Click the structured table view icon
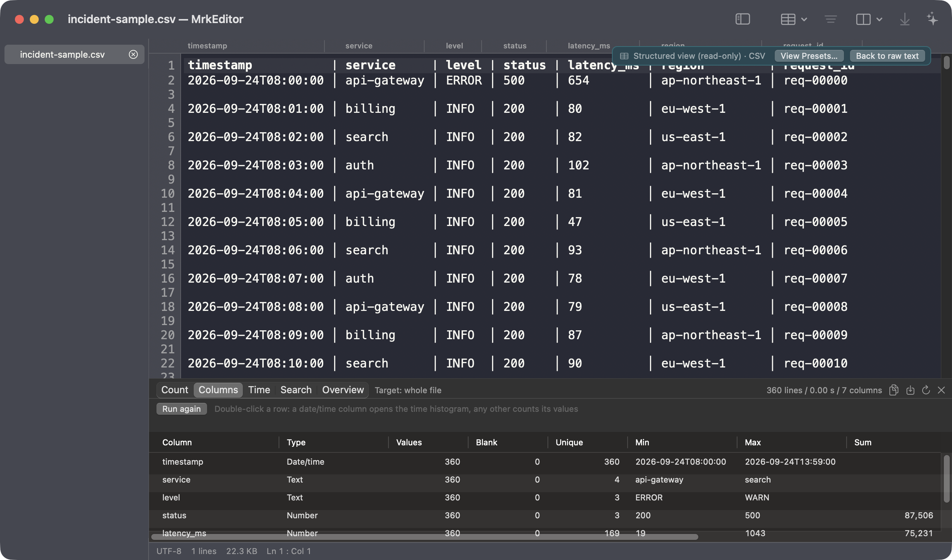 (x=788, y=19)
